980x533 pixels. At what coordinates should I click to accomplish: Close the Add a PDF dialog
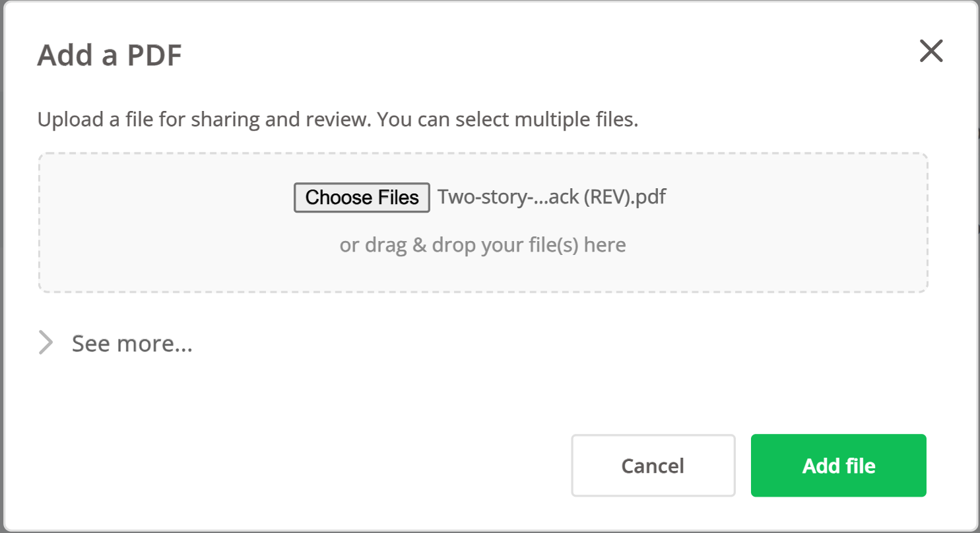click(931, 51)
